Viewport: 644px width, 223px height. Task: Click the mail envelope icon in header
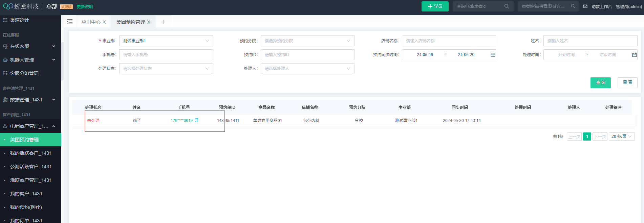[x=585, y=6]
